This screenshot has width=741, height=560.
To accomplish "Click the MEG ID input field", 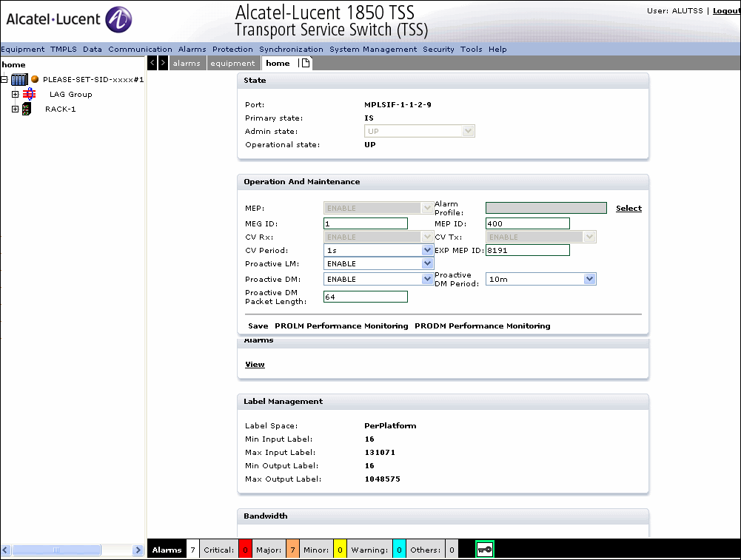I will 365,223.
